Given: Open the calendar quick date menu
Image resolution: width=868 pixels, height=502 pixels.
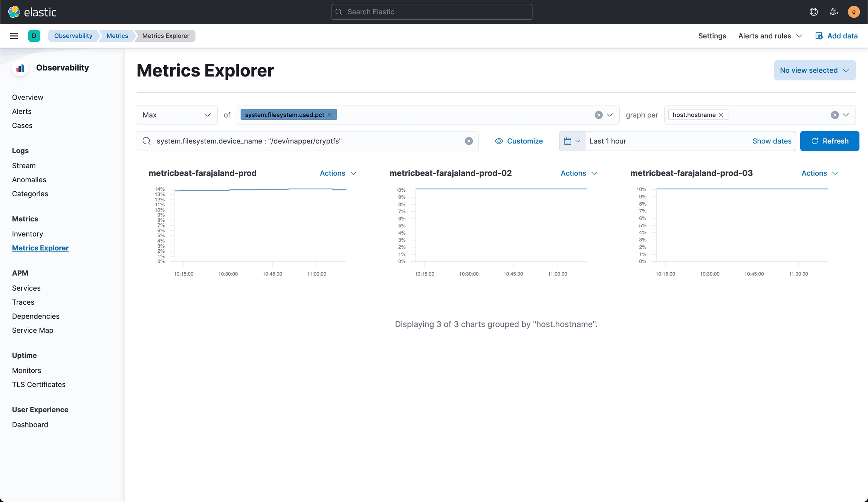Looking at the screenshot, I should click(572, 141).
